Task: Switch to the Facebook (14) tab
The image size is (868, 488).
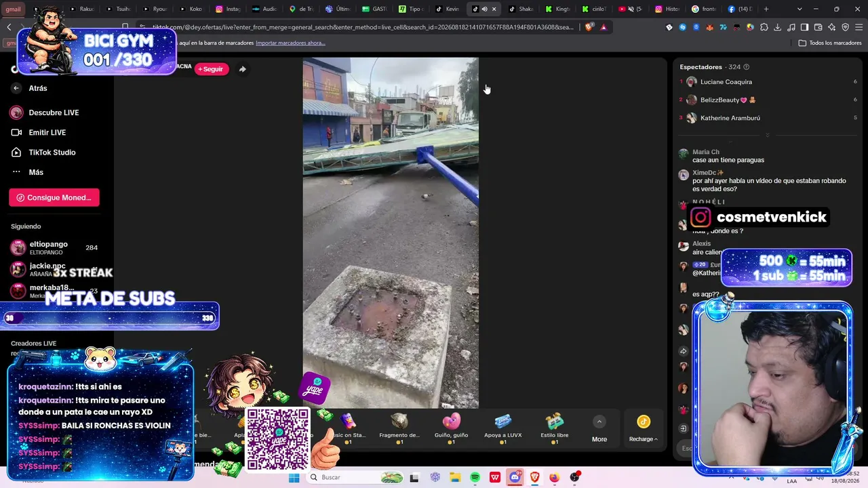Action: 741,9
